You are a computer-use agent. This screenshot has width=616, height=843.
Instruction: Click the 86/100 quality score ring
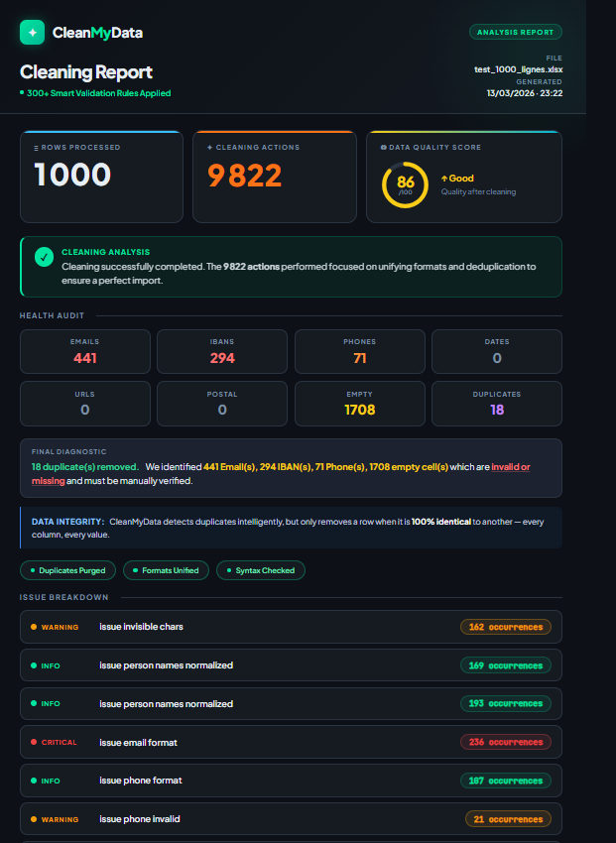click(406, 184)
